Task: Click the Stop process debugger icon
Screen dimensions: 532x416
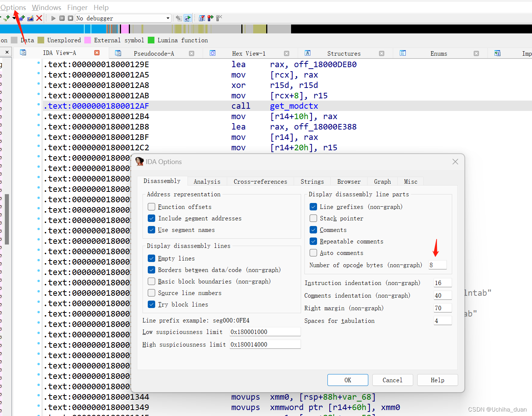Action: click(x=70, y=18)
